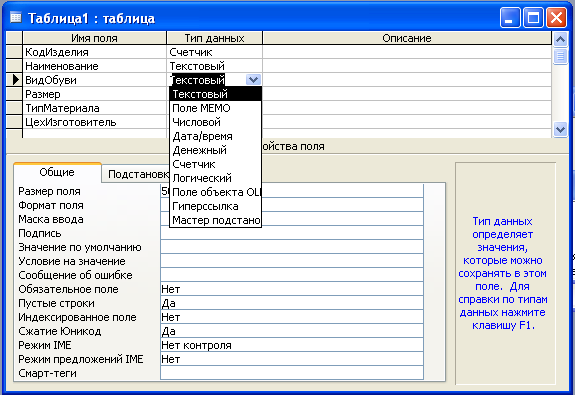Screen dimensions: 575x395
Task: Click the ЦехИзготовитель field name cell
Action: [x=94, y=122]
